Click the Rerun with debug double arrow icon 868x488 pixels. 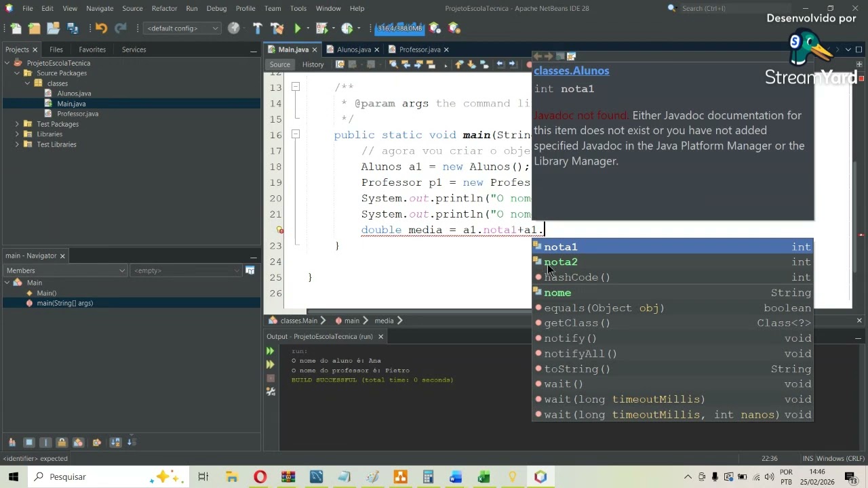(x=271, y=365)
